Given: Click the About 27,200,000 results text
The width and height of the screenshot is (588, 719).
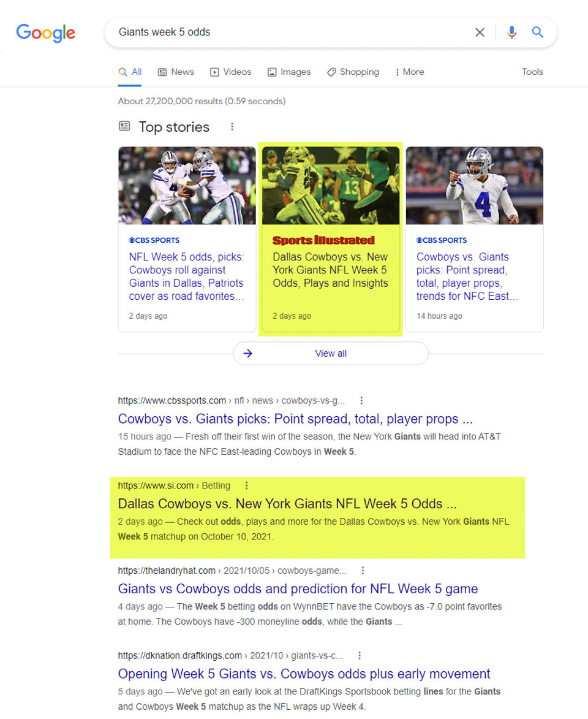Looking at the screenshot, I should click(x=202, y=101).
